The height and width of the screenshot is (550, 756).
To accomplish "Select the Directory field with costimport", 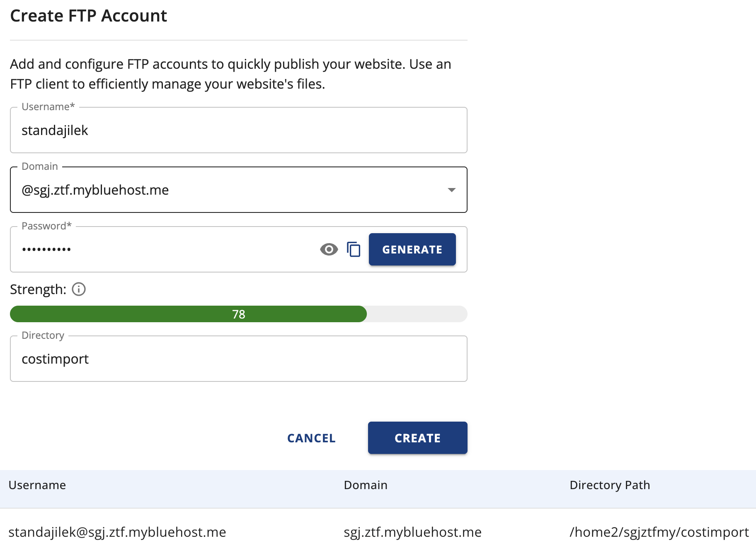I will (238, 359).
